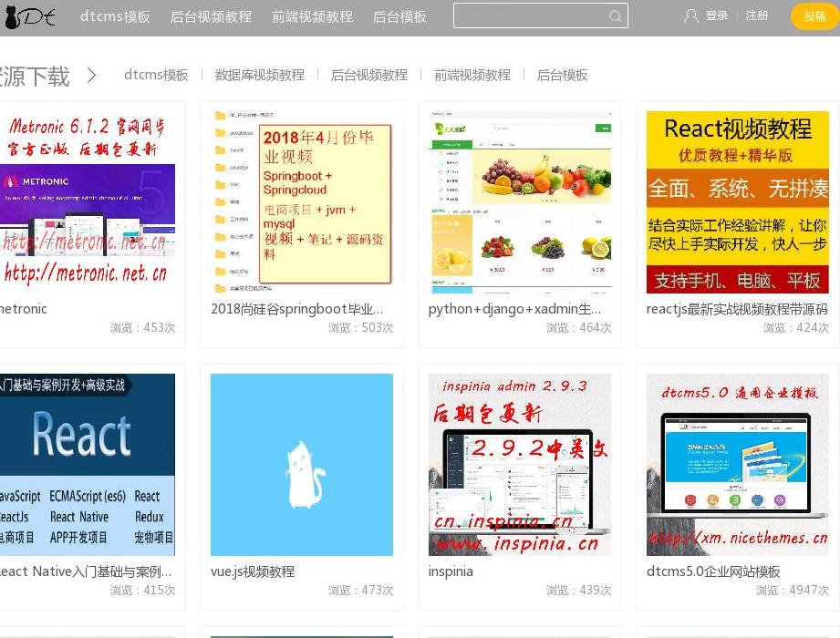Click the chevron arrow after 资源下载
This screenshot has width=840, height=638.
pyautogui.click(x=91, y=76)
